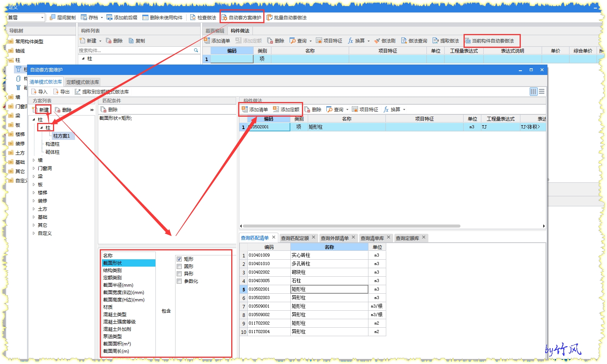This screenshot has width=607, height=364.
Task: Select 构造柱 in scheme tree
Action: tap(53, 144)
